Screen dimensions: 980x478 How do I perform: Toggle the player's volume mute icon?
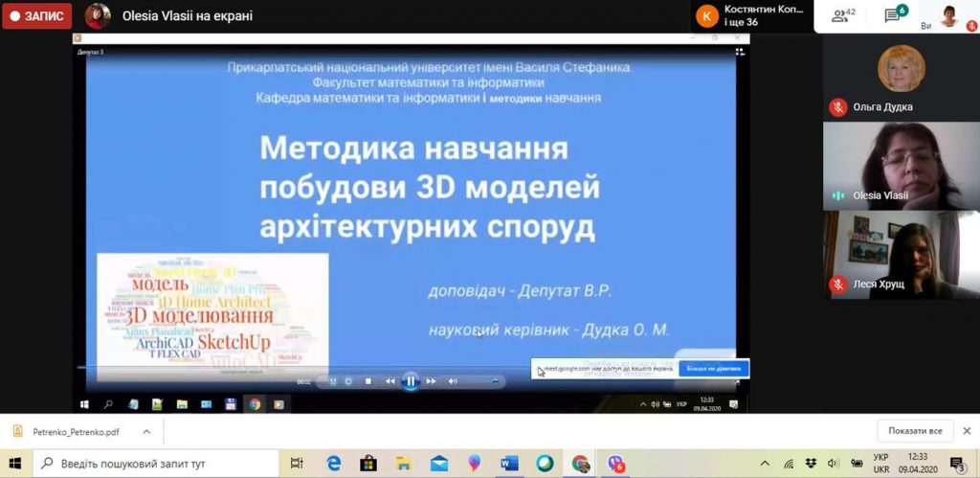453,381
